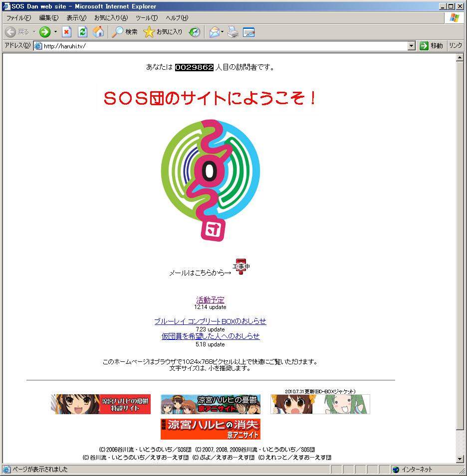
Task: Go to Home page icon
Action: tap(98, 32)
